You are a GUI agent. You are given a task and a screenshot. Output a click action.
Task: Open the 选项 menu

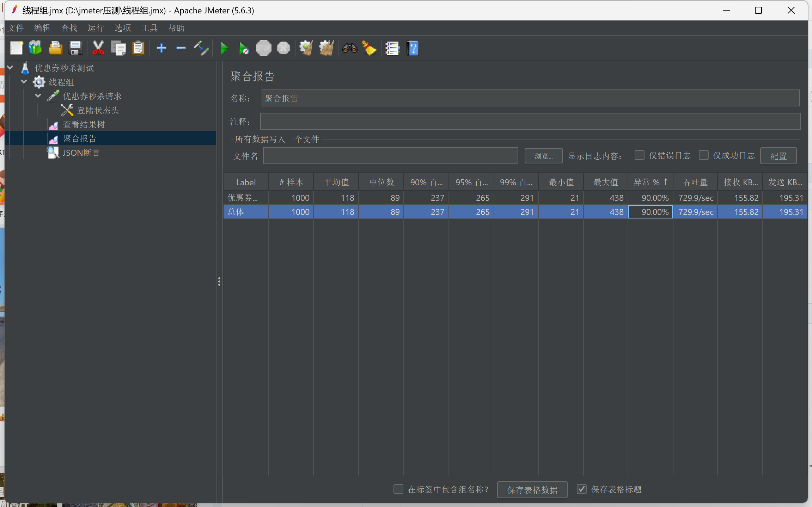(x=122, y=28)
